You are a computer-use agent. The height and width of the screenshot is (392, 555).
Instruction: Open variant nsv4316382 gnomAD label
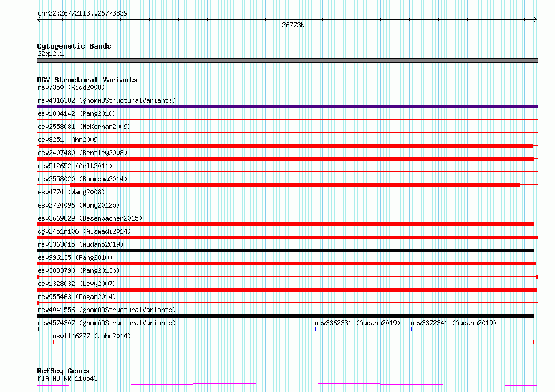107,100
